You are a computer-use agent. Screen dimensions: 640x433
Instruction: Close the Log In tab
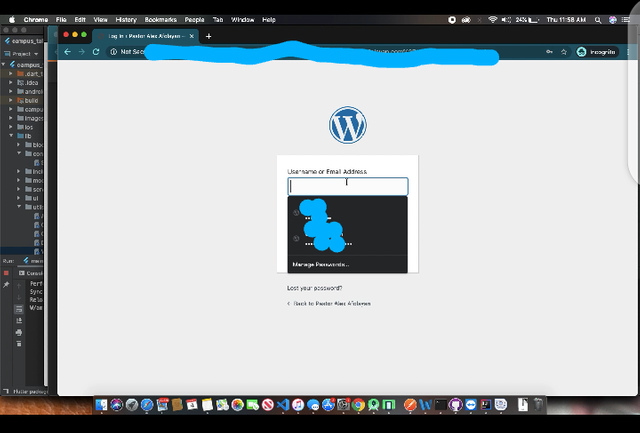coord(191,36)
